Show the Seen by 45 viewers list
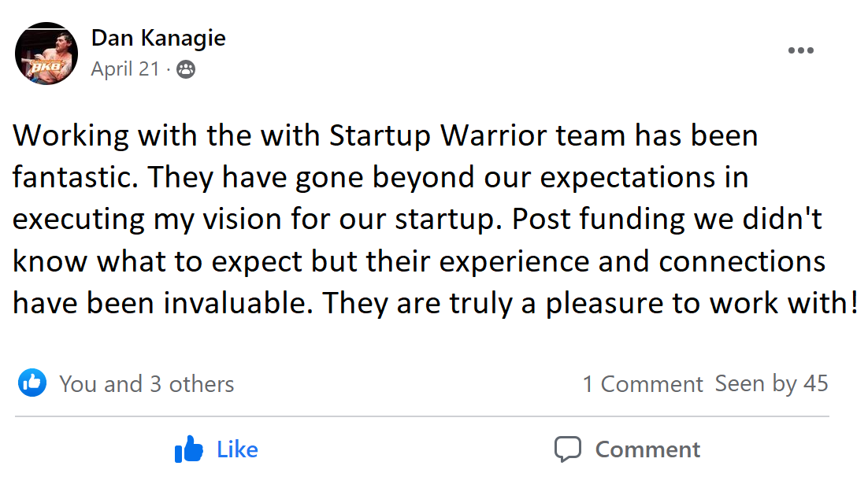Viewport: 868px width, 488px height. (x=771, y=383)
